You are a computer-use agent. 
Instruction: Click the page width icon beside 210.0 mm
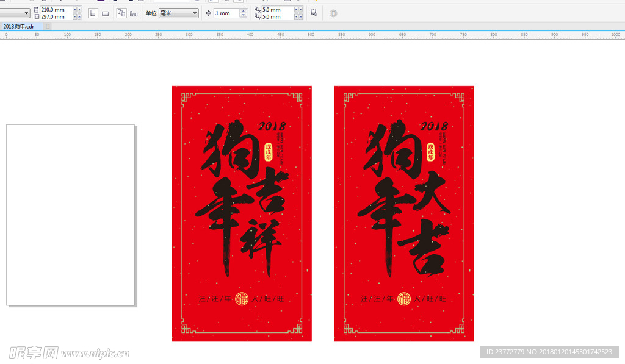click(35, 9)
